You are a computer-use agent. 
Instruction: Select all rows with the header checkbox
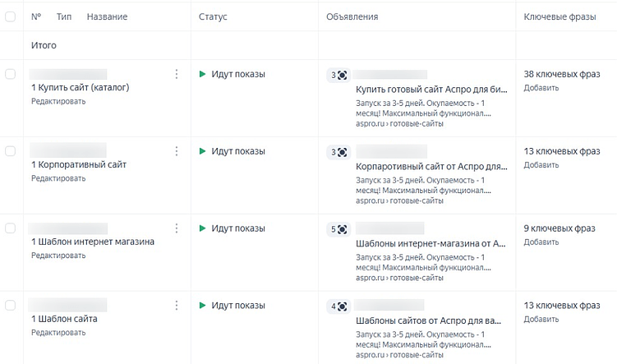pyautogui.click(x=11, y=16)
